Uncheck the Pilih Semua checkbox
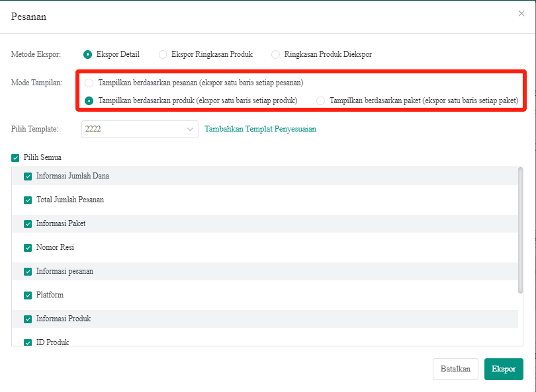536x392 pixels. coord(15,158)
